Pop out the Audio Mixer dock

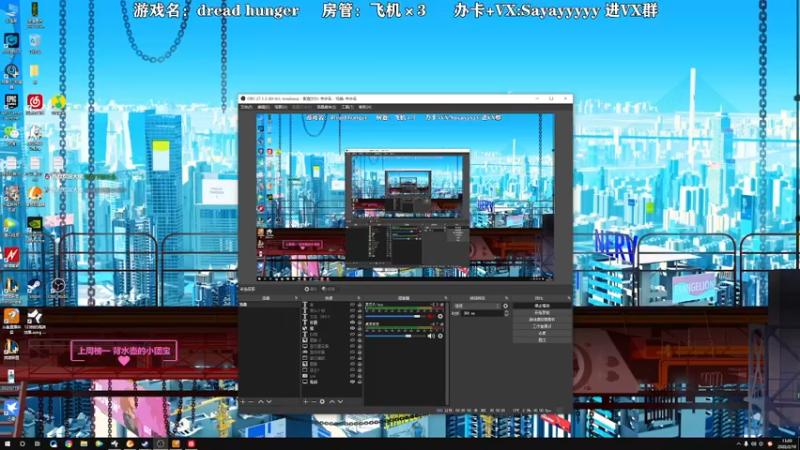[x=445, y=298]
